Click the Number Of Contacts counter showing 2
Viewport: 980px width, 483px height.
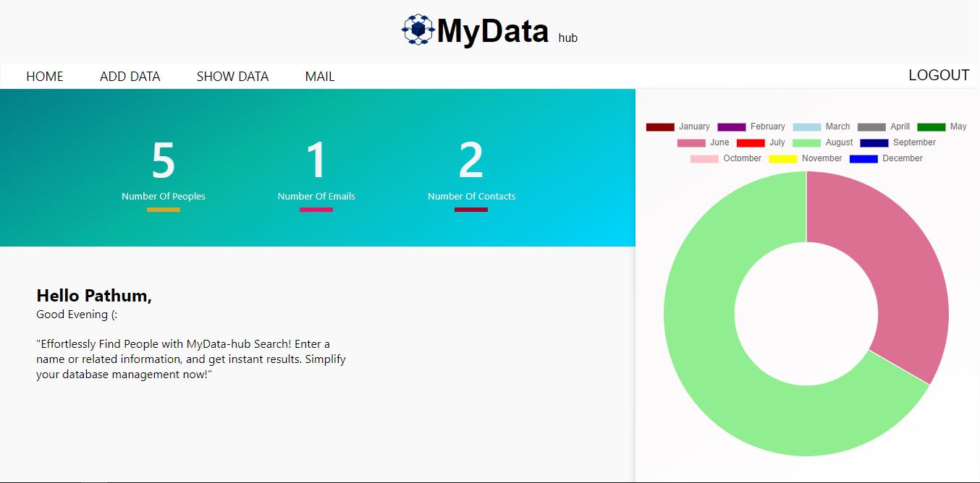[x=470, y=161]
